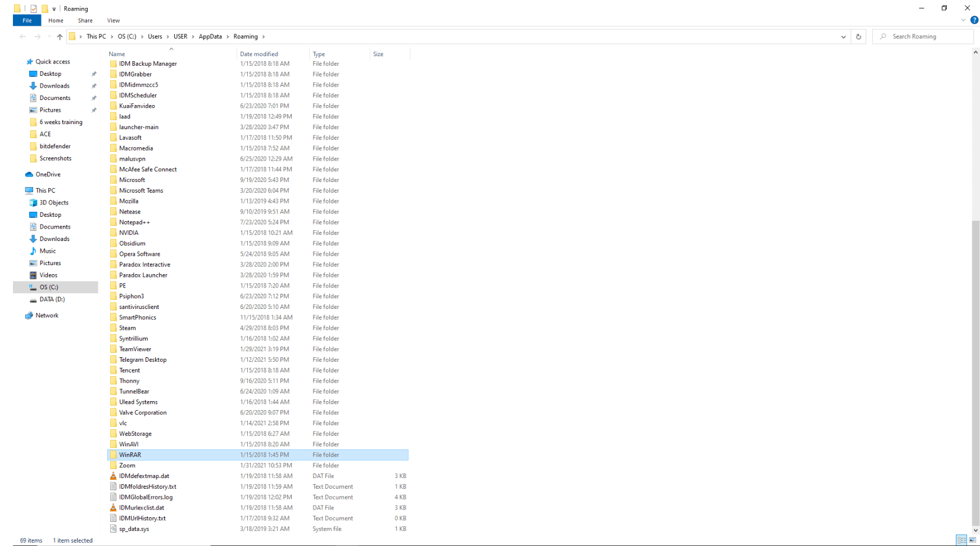Select the IDMUrlHistory.txt file
Image resolution: width=980 pixels, height=546 pixels.
[142, 518]
